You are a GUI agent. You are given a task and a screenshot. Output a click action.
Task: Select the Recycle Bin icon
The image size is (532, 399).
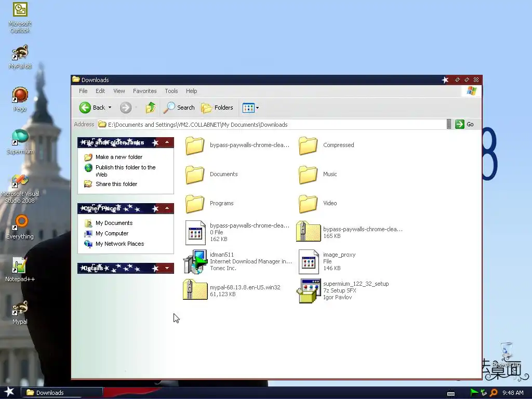pos(506,354)
